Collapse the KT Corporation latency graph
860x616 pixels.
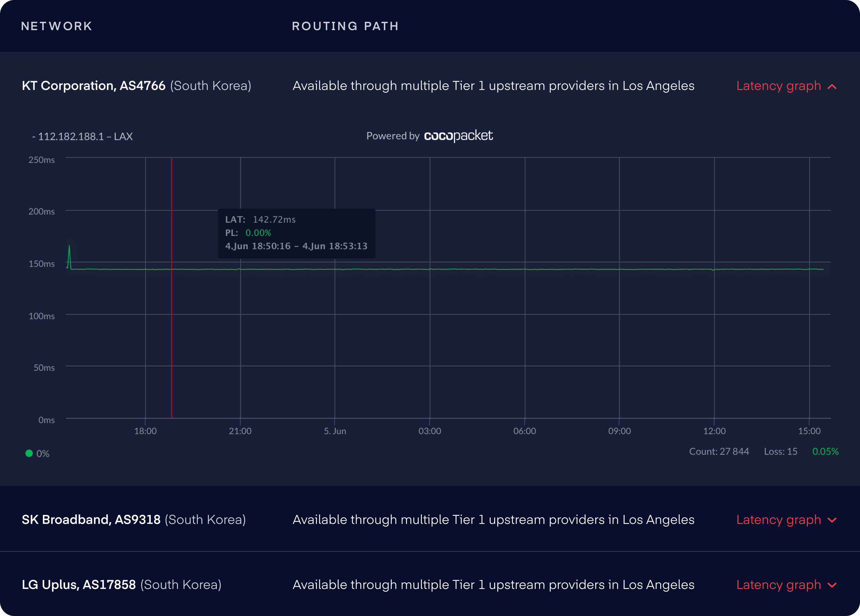786,86
